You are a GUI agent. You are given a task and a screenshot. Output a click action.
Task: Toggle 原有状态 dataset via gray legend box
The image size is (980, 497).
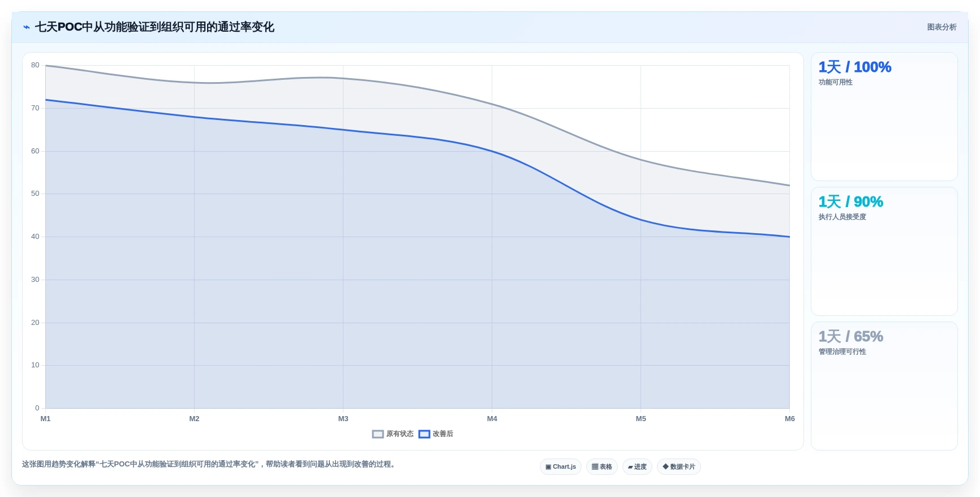click(x=378, y=434)
